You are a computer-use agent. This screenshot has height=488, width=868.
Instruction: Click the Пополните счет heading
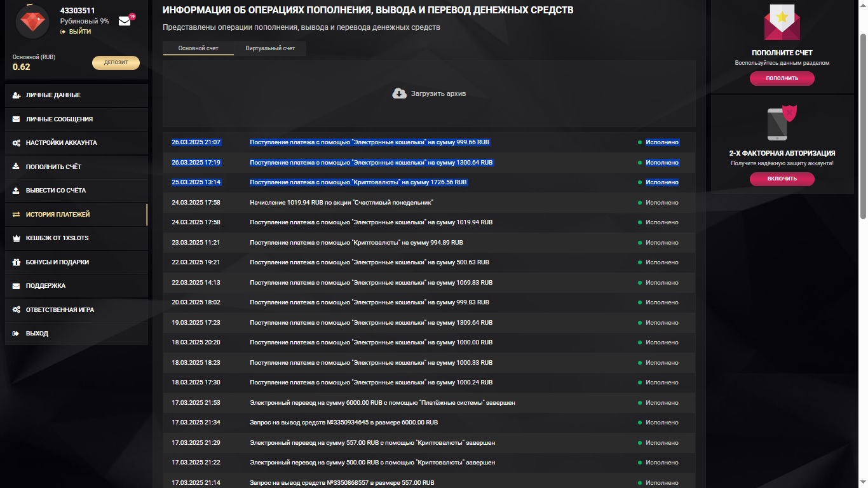(x=782, y=53)
